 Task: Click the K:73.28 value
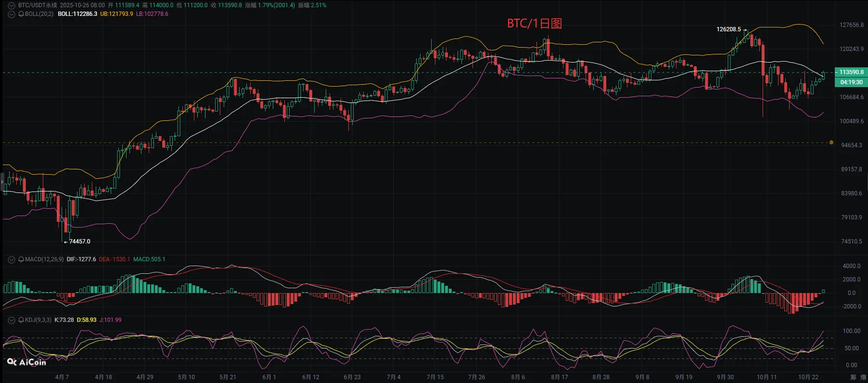64,320
